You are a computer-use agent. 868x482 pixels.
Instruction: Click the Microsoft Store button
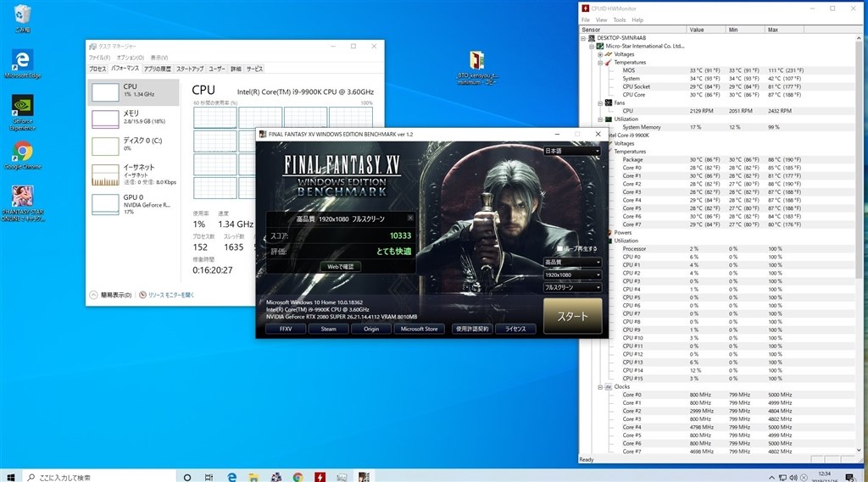coord(419,329)
